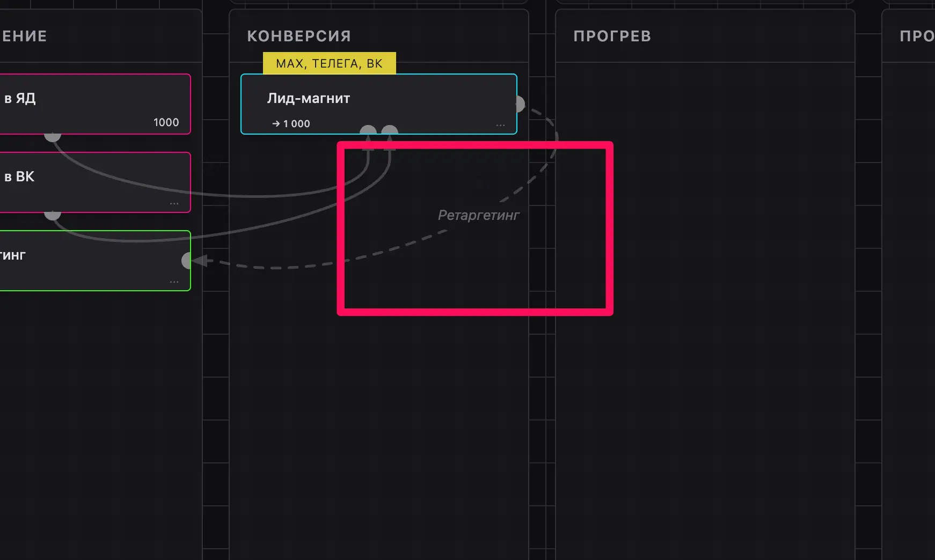Select the КОНВЕРСИЯ column header
This screenshot has height=560, width=935.
click(x=299, y=36)
